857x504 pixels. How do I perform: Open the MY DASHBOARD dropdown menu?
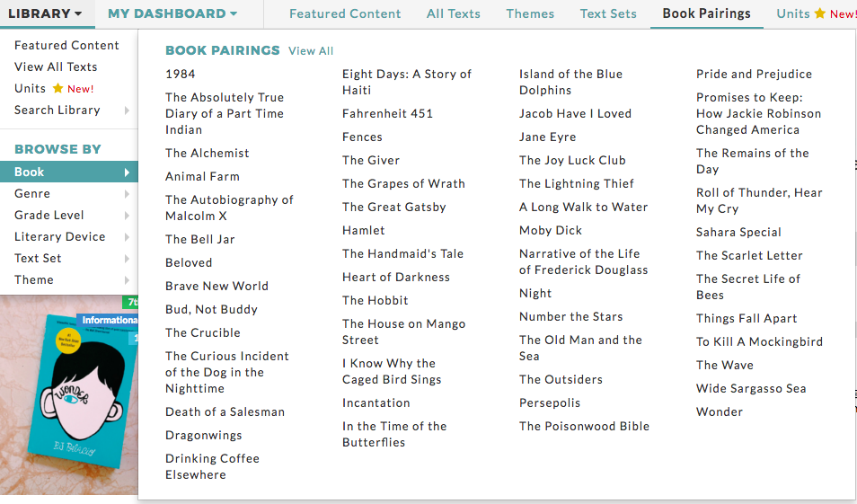(x=172, y=13)
